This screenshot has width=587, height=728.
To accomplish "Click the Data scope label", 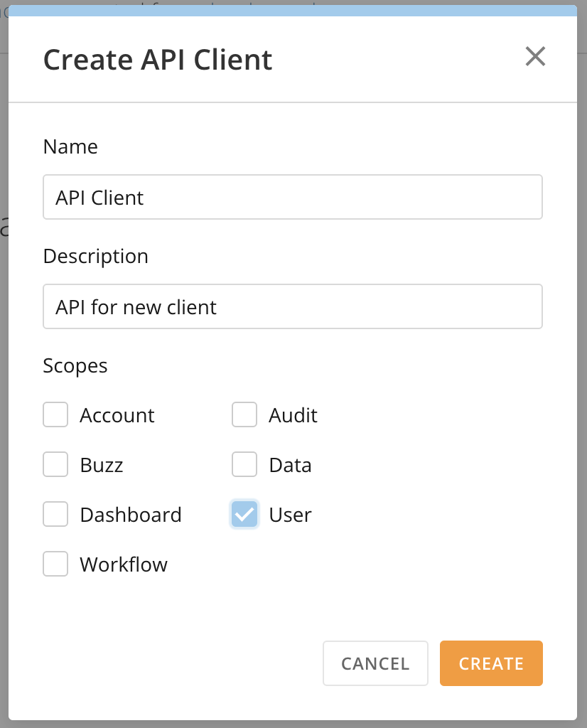I will 291,465.
